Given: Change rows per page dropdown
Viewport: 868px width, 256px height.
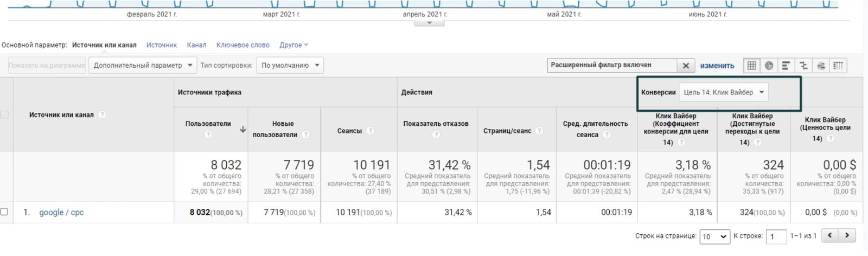Looking at the screenshot, I should point(714,236).
